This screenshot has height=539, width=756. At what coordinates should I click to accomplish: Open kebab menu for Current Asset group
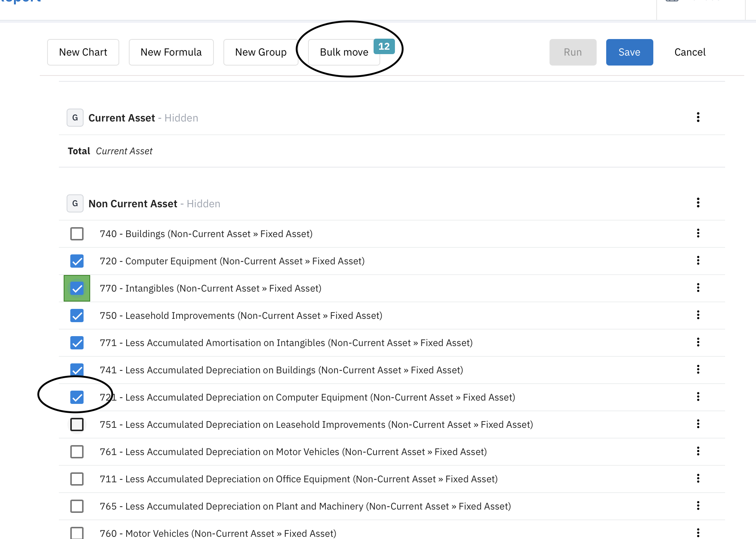[698, 117]
